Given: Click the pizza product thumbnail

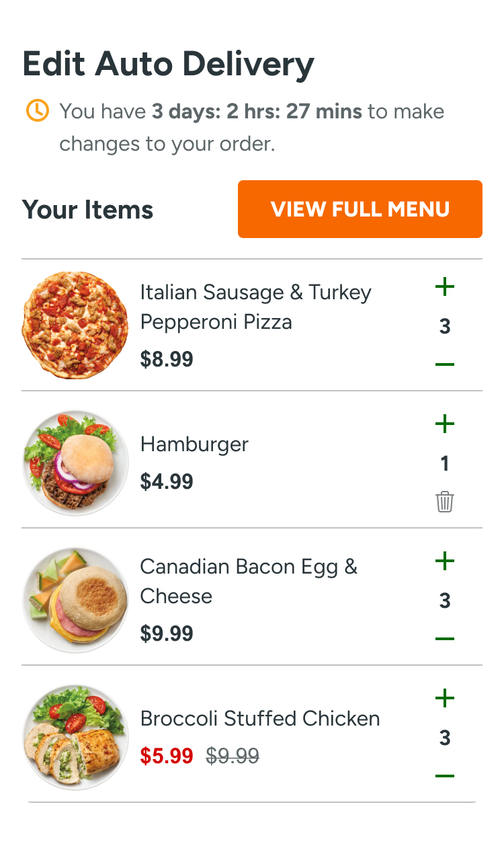Looking at the screenshot, I should pos(75,325).
